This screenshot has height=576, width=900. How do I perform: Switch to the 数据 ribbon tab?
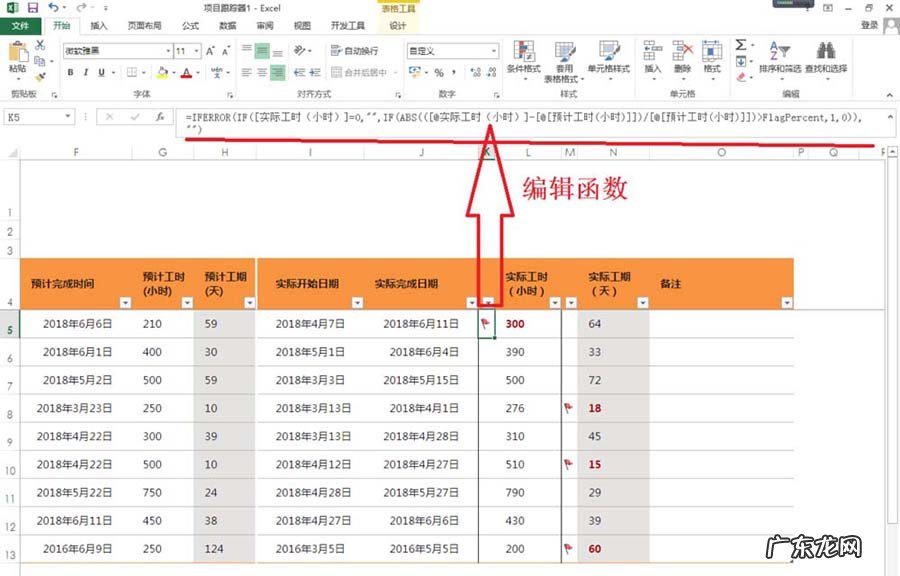coord(225,26)
